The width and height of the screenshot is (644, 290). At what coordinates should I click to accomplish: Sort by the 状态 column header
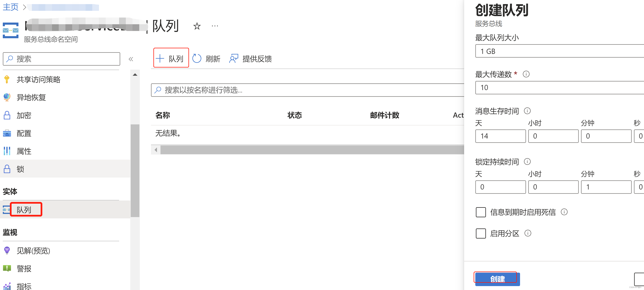pos(295,115)
